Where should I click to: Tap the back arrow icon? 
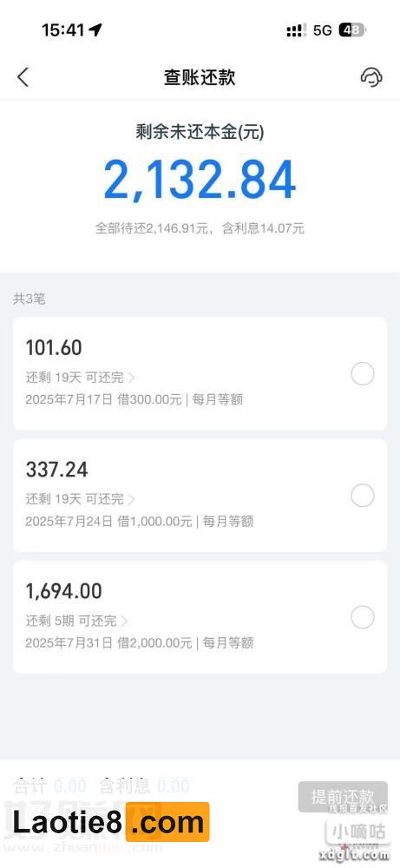(x=23, y=77)
